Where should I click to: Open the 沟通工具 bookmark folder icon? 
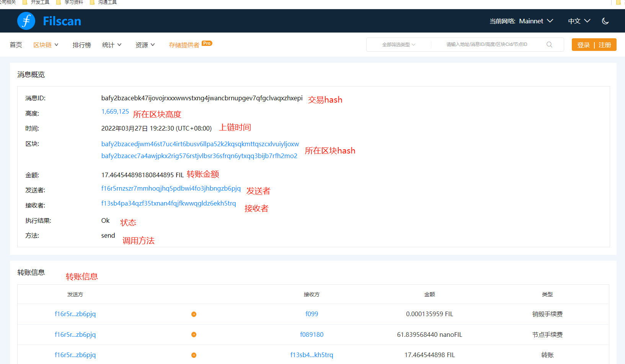(x=92, y=2)
